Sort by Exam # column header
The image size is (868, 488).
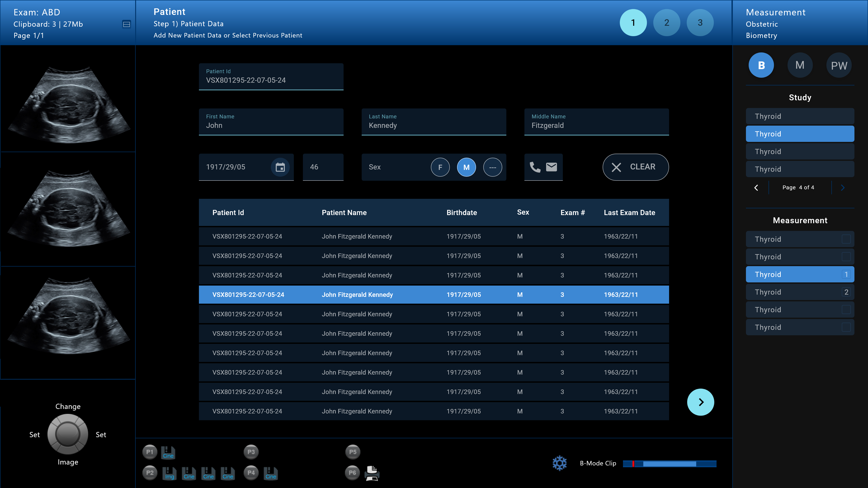pyautogui.click(x=573, y=213)
